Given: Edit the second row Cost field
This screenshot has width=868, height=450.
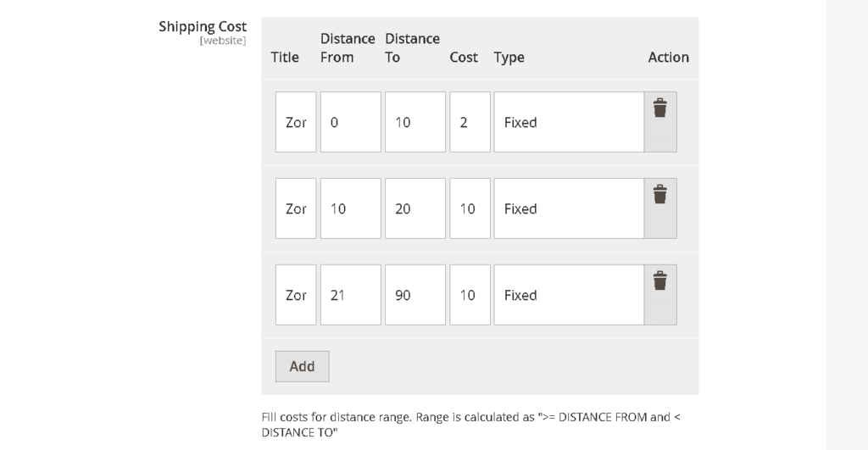Looking at the screenshot, I should click(x=470, y=208).
